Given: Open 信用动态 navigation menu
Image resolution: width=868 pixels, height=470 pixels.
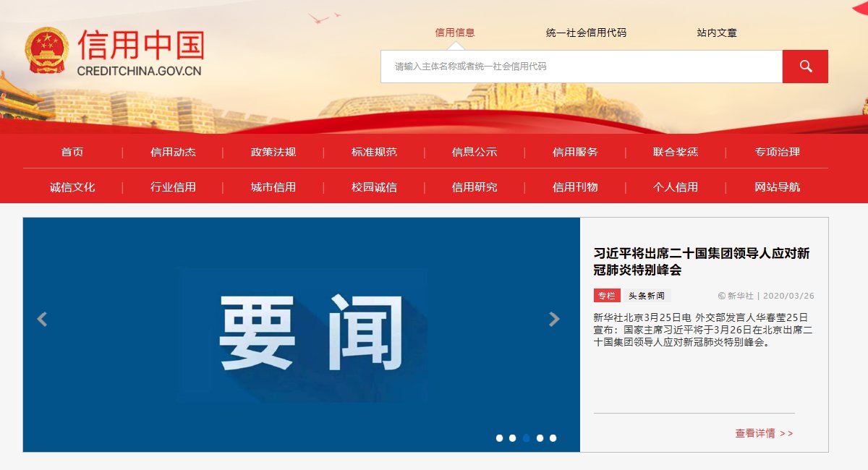Looking at the screenshot, I should (173, 152).
